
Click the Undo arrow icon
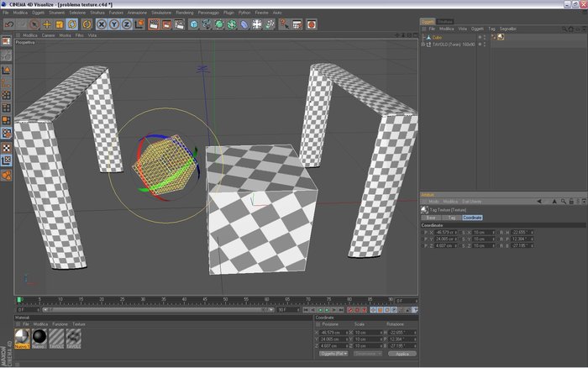click(9, 24)
